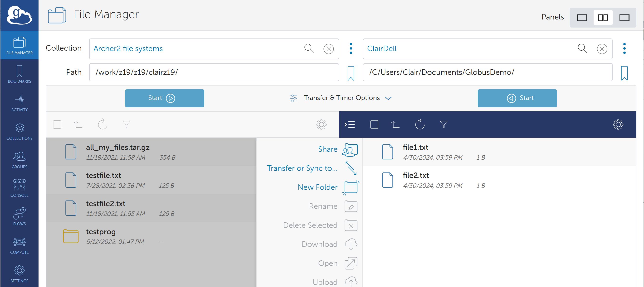Viewport: 644px width, 287px height.
Task: Select file2.txt in right panel
Action: [x=499, y=180]
